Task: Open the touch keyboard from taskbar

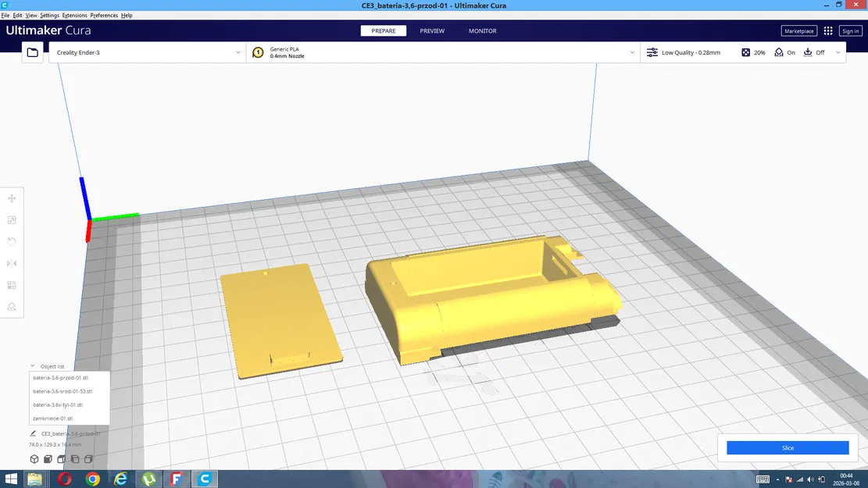Action: pyautogui.click(x=763, y=479)
